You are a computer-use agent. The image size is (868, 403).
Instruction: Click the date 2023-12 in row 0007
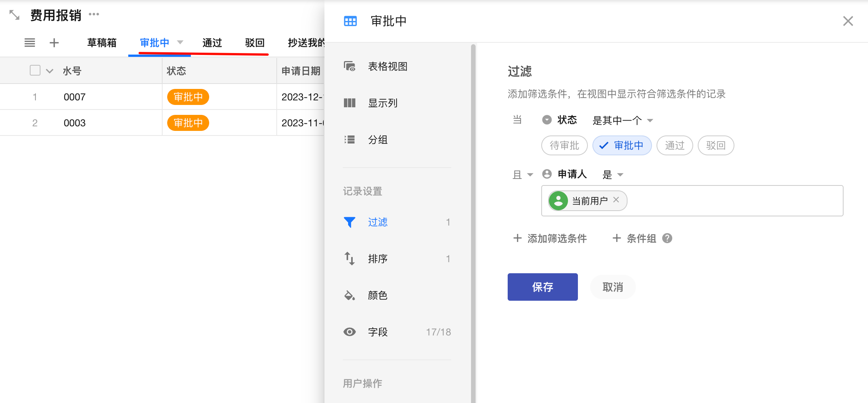click(303, 97)
